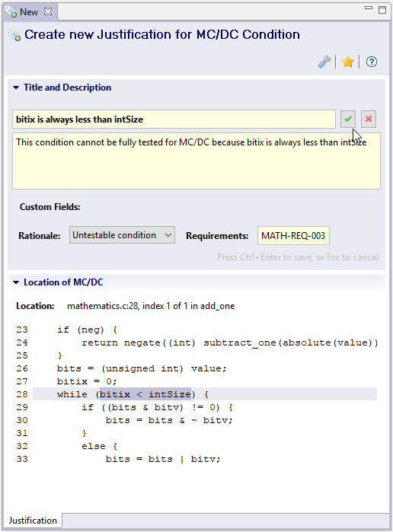Screen dimensions: 393x532
Task: Close the New tab
Action: 48,11
